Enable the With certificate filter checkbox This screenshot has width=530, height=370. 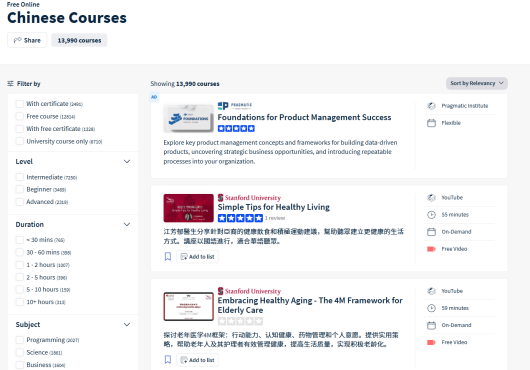coord(20,104)
